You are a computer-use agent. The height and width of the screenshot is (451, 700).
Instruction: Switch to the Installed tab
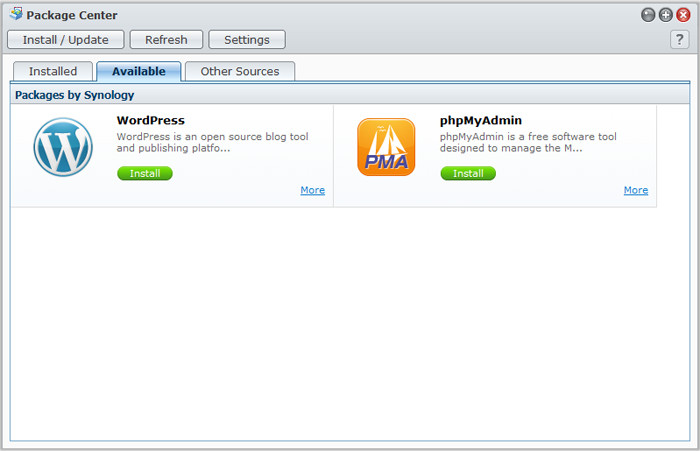53,71
